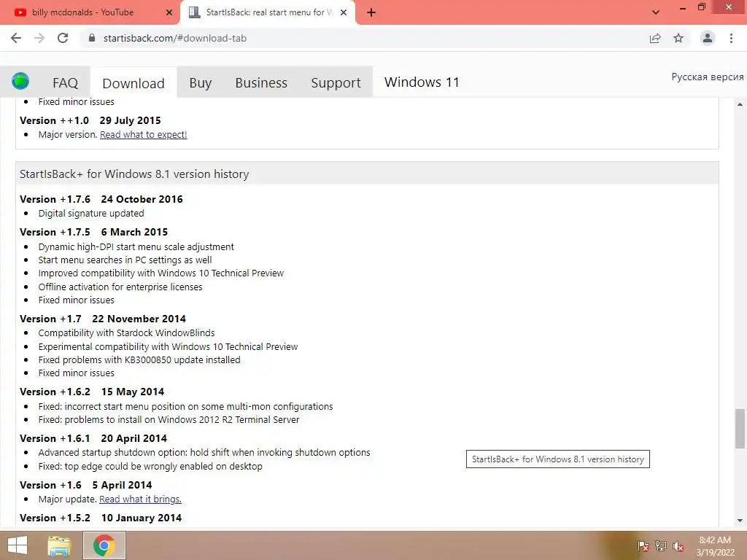Viewport: 747px width, 560px height.
Task: Click Windows 2012 R2 Terminal Server line
Action: point(169,419)
